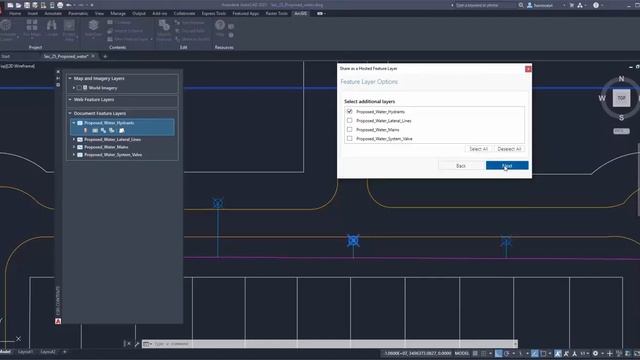Click the TOP face of the ViewCube
640x360 pixels.
(x=621, y=98)
